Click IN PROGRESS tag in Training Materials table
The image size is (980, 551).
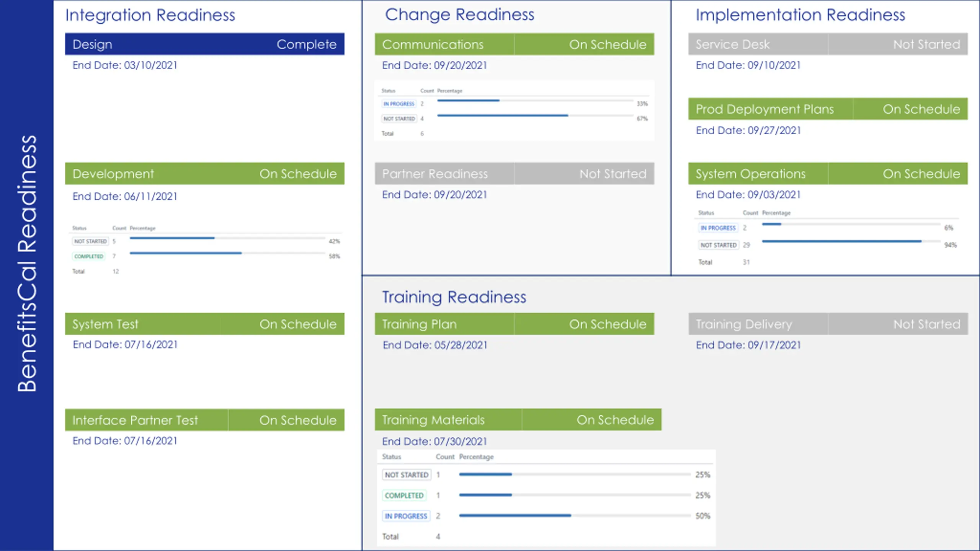[x=406, y=516]
